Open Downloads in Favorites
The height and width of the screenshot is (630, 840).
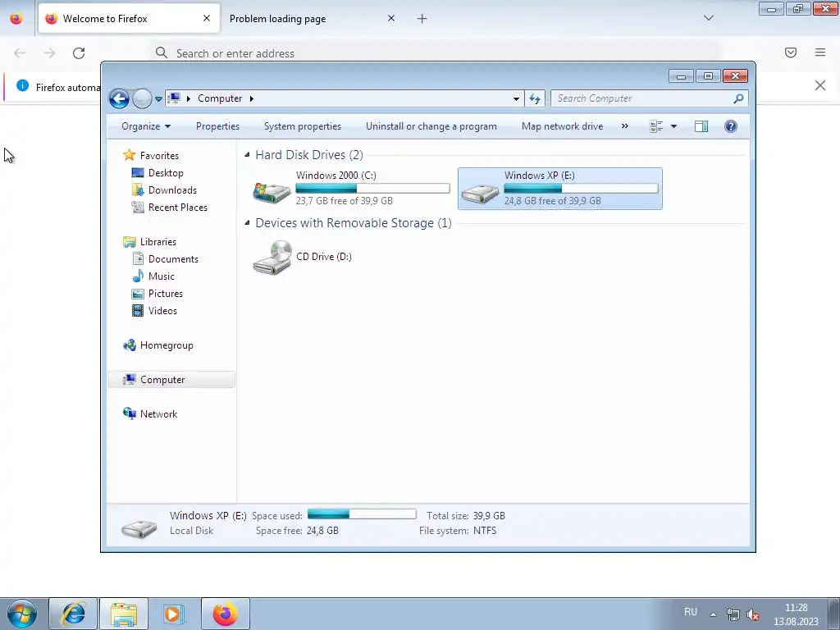[x=172, y=190]
